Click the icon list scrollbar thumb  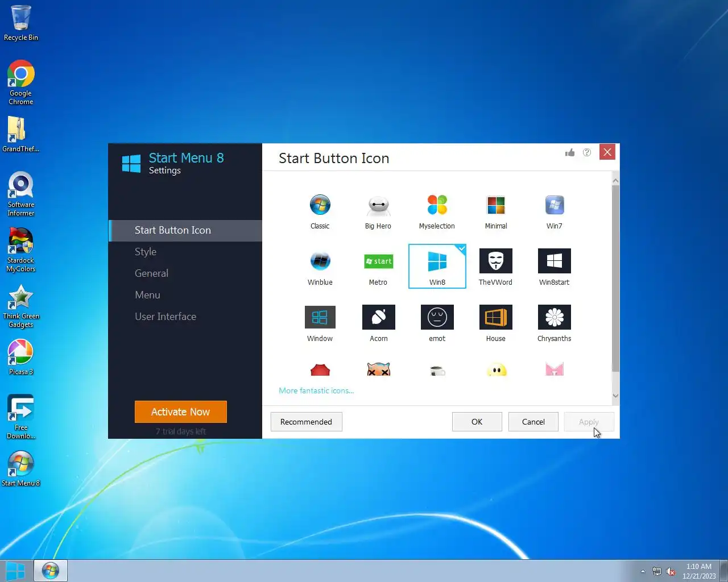click(615, 278)
